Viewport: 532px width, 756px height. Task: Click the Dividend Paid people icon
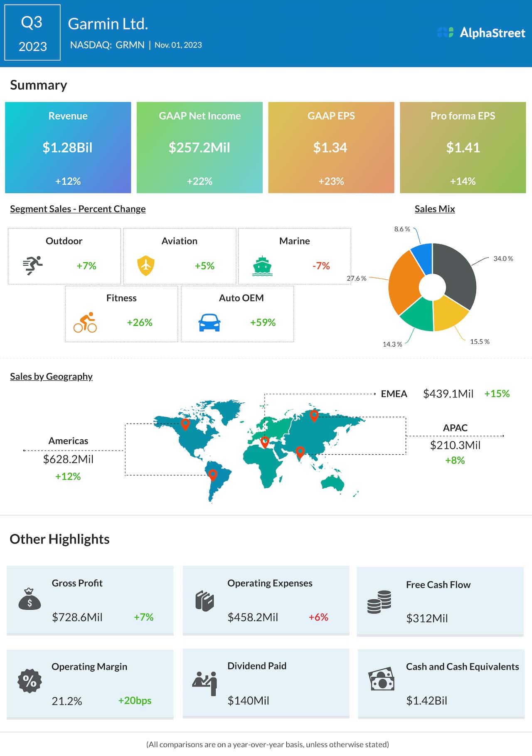pos(205,683)
